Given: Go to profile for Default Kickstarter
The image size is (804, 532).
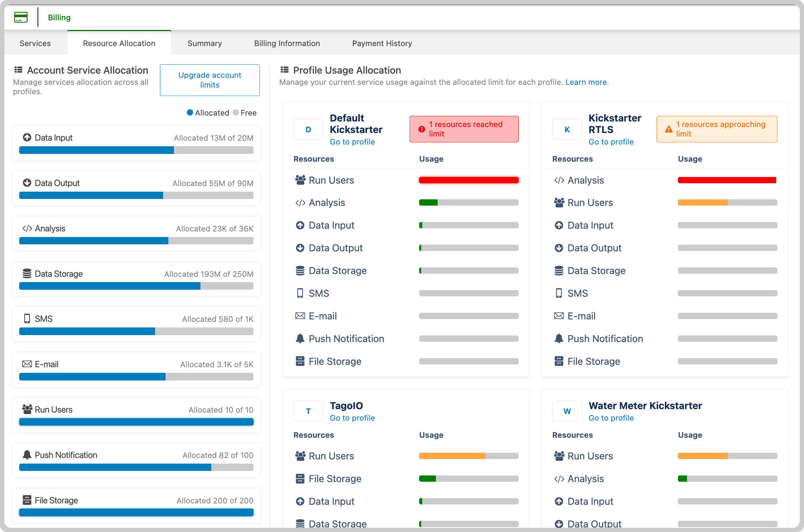Looking at the screenshot, I should 352,142.
